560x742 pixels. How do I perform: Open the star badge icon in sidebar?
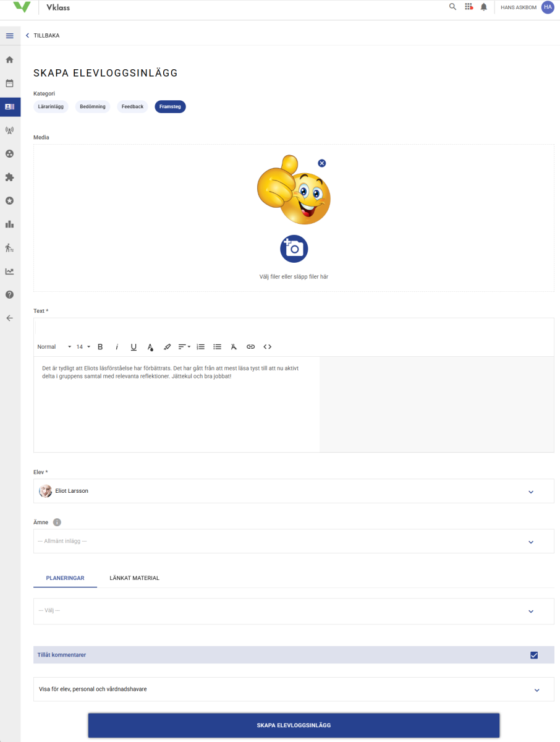point(9,200)
